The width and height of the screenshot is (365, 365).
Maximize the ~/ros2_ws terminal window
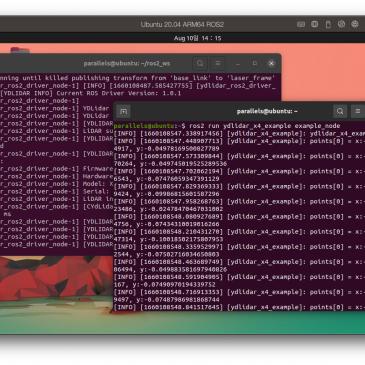(255, 63)
